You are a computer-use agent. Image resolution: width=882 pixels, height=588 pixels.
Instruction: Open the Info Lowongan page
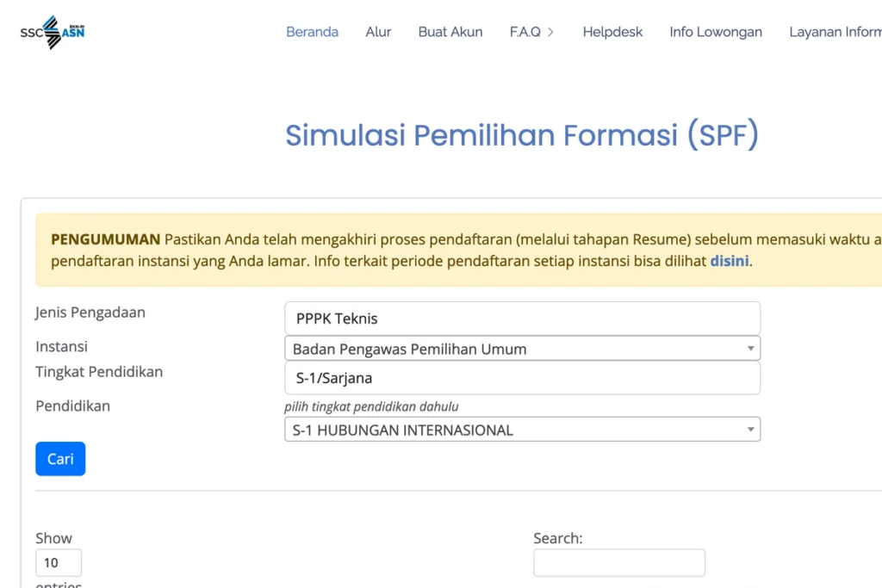(716, 32)
